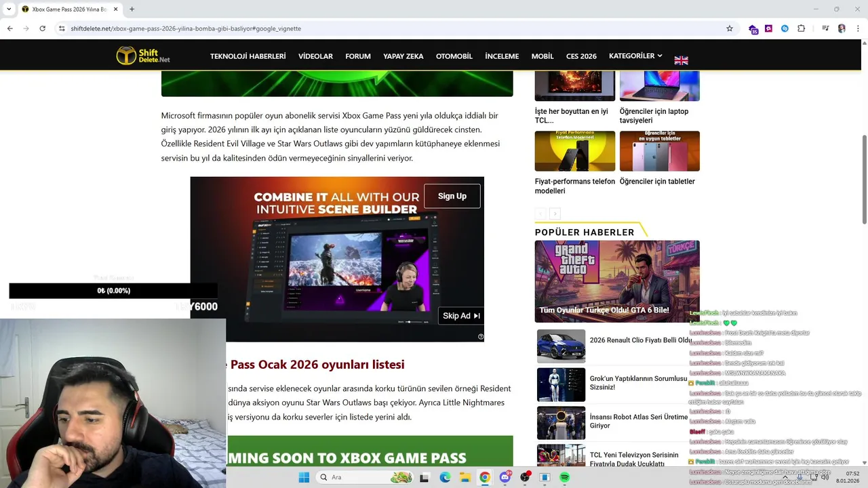Open İnsansı Robot Atlas Seri Üretime Giriyor
Screen dimensions: 868x488
pyautogui.click(x=638, y=422)
